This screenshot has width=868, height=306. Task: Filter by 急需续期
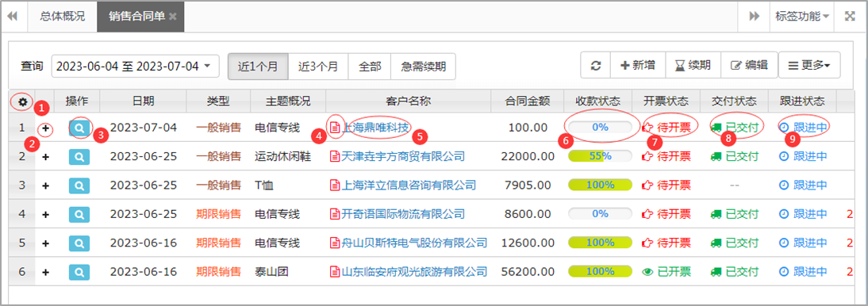point(424,67)
